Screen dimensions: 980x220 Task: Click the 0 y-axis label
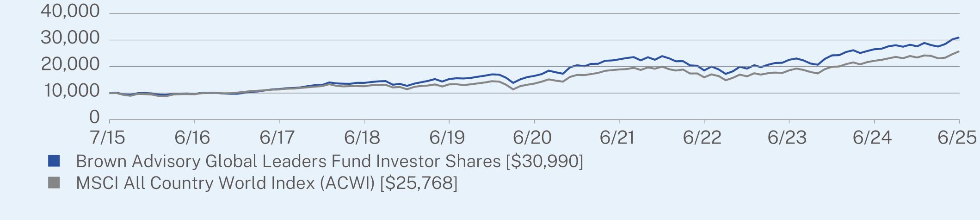click(x=94, y=118)
